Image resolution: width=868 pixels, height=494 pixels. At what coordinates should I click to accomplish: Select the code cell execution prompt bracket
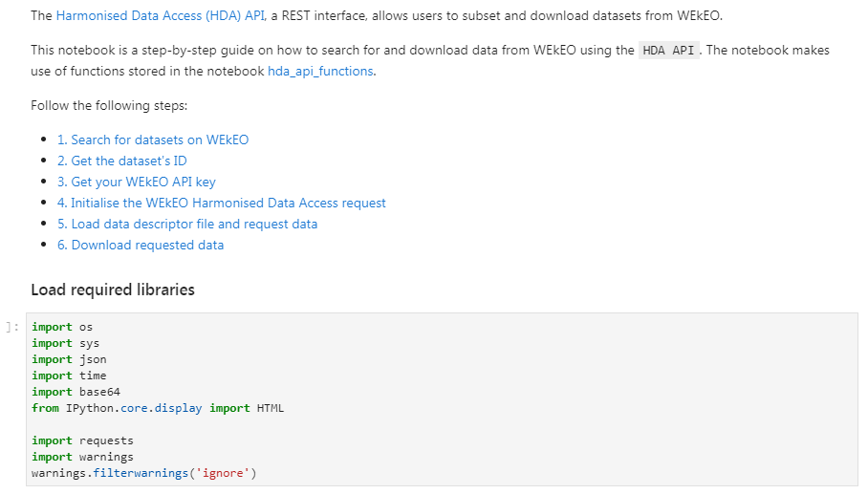pos(12,327)
